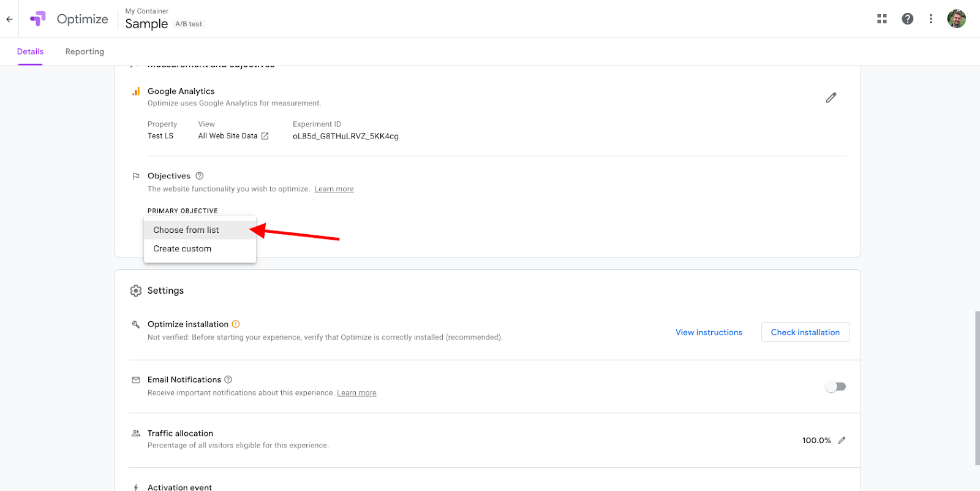Select 'Choose from list' option
Image resolution: width=980 pixels, height=491 pixels.
click(x=186, y=230)
